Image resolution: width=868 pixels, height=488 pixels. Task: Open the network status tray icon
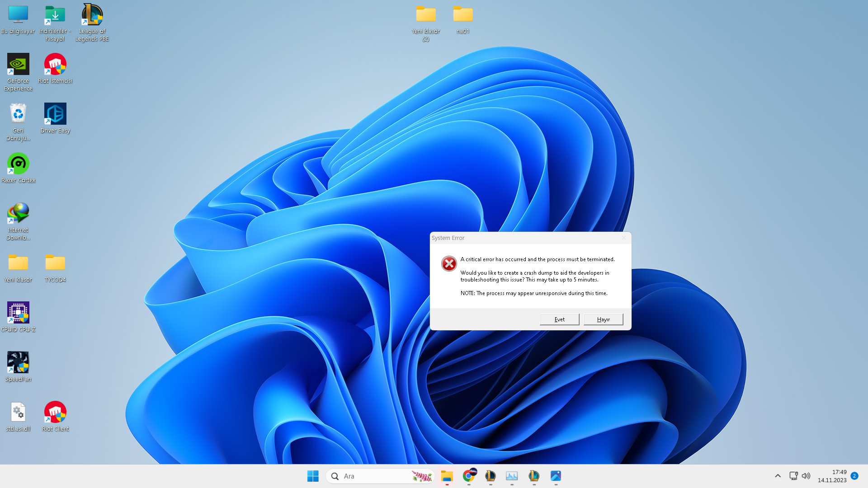(793, 476)
